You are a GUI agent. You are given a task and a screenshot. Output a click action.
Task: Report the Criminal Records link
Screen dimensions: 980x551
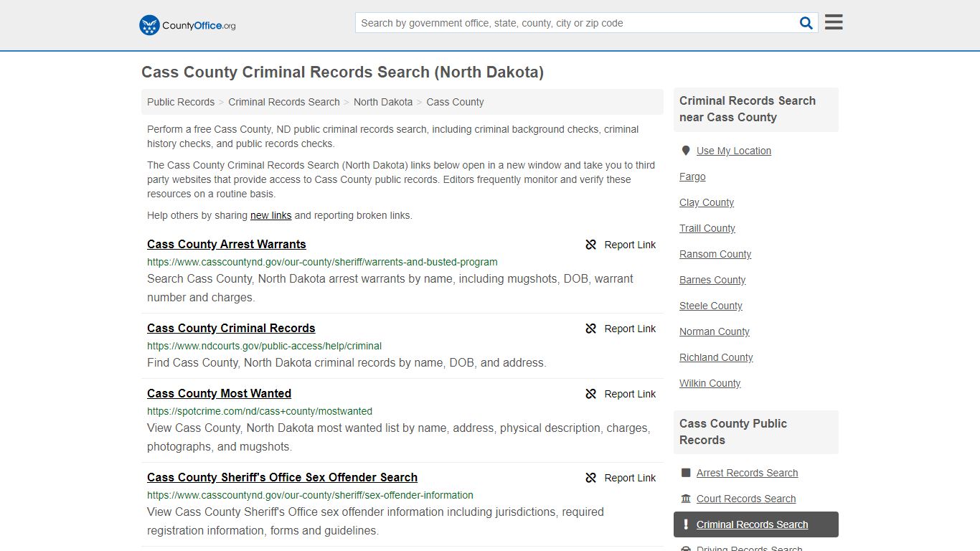(x=630, y=329)
